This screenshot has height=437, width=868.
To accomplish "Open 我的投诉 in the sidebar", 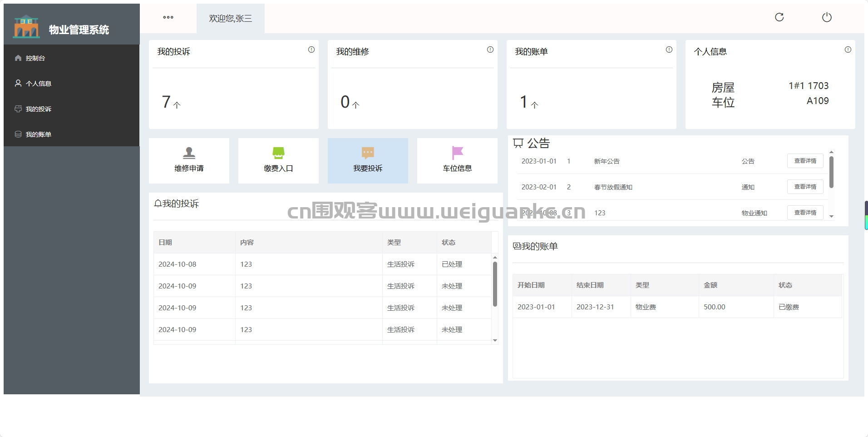I will [x=71, y=109].
